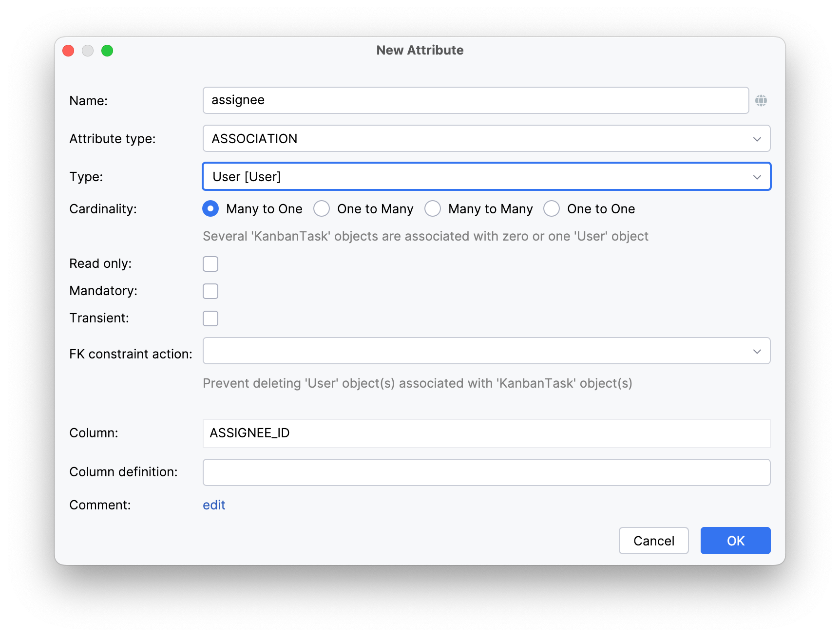
Task: Click the Column field showing ASSIGNEE_ID
Action: [x=486, y=433]
